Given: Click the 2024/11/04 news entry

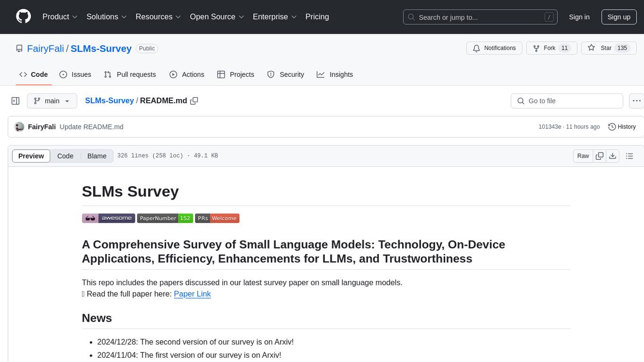Looking at the screenshot, I should (189, 355).
